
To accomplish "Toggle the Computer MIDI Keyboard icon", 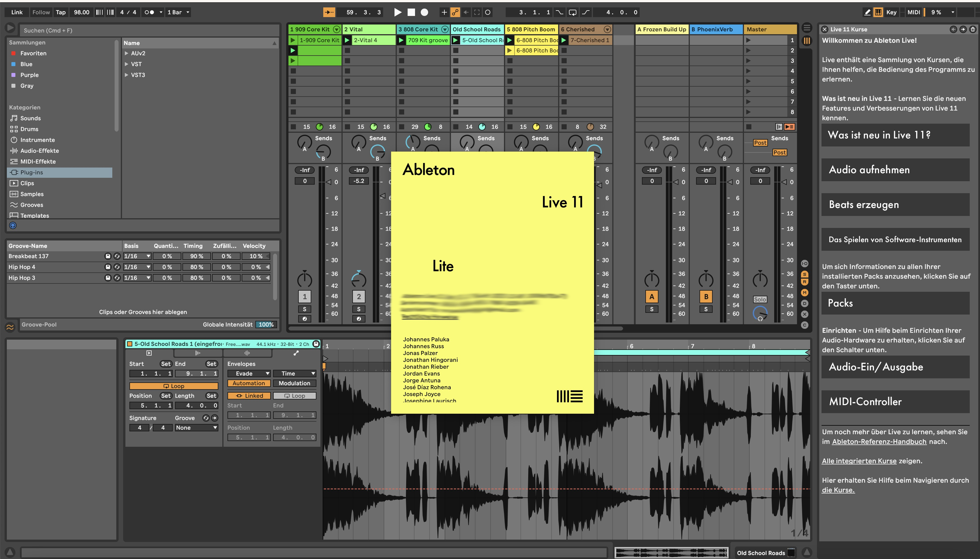I will click(878, 12).
